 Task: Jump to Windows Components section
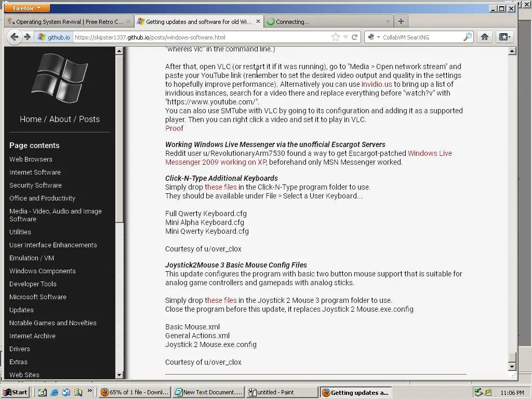tap(43, 271)
